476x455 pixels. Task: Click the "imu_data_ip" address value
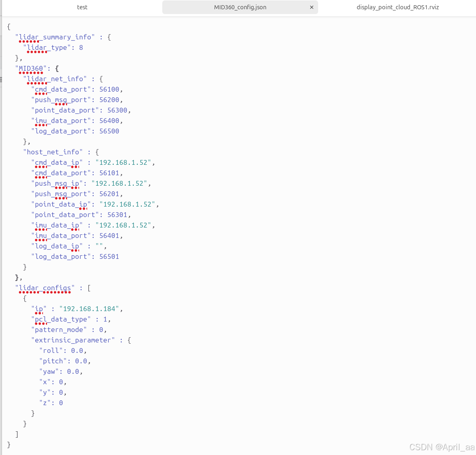coord(123,225)
